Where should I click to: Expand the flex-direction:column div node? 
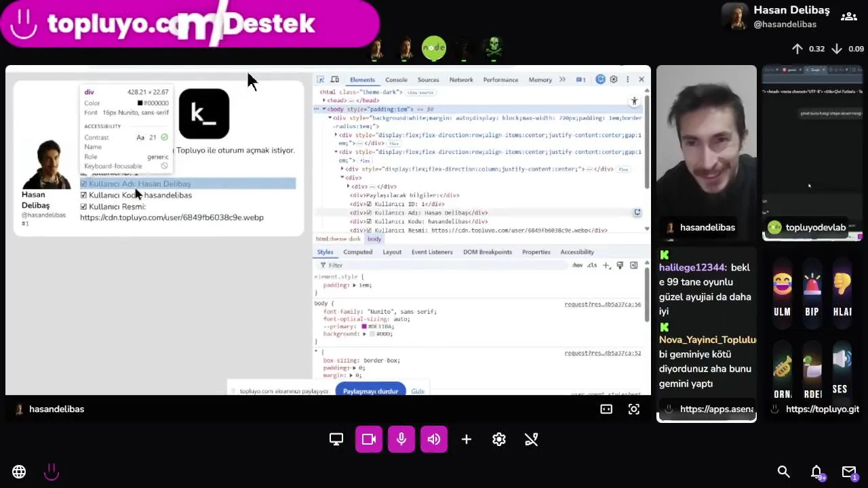pos(342,169)
